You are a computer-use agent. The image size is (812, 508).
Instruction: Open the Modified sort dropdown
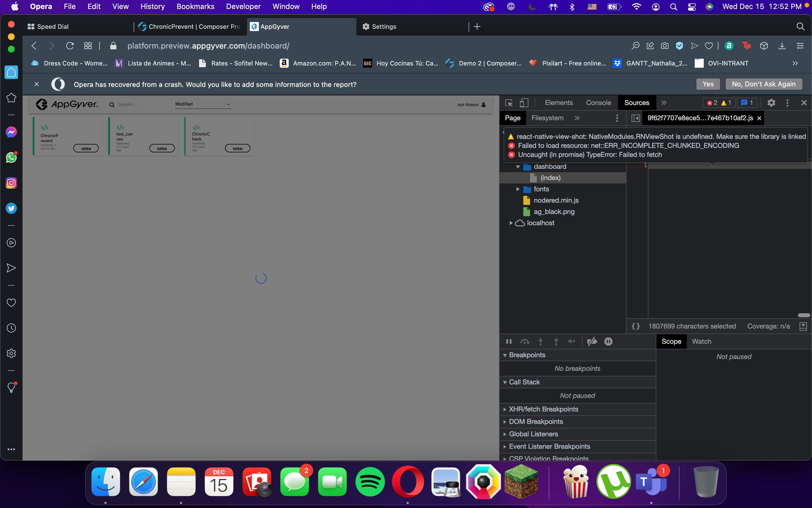point(203,104)
